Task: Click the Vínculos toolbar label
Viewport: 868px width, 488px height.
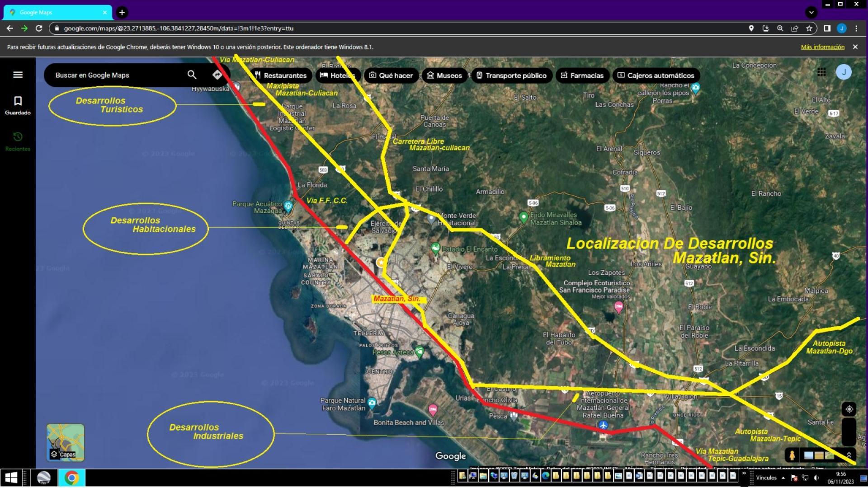Action: coord(766,478)
